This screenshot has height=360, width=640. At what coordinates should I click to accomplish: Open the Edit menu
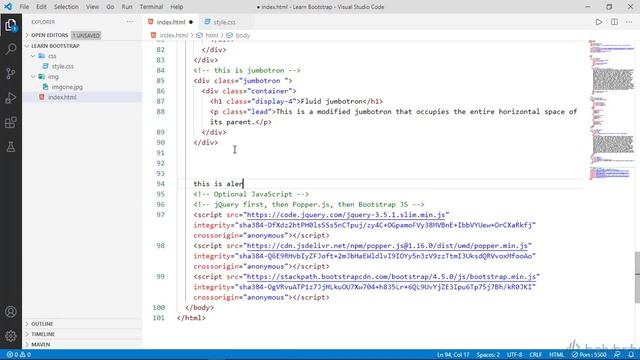[41, 7]
